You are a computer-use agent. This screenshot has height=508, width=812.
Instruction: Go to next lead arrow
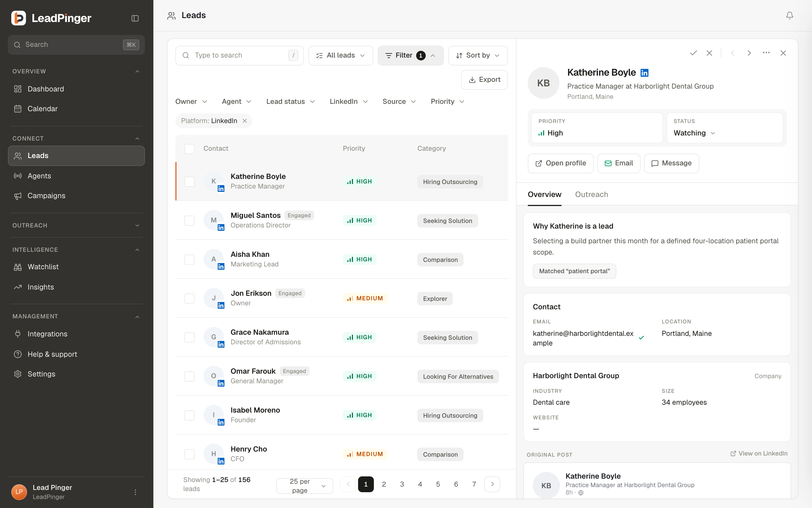tap(749, 53)
